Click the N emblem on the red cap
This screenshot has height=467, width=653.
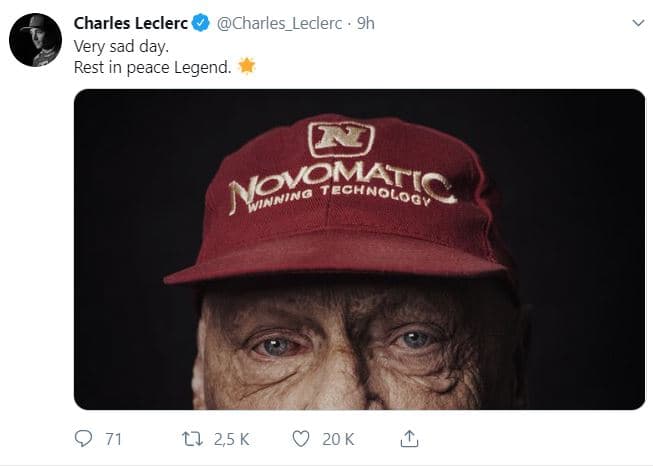[x=341, y=139]
